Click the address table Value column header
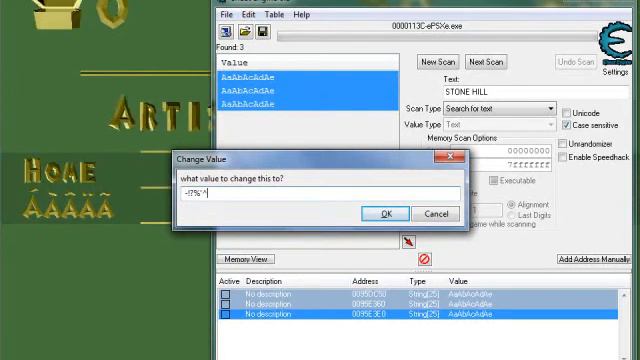 point(458,281)
